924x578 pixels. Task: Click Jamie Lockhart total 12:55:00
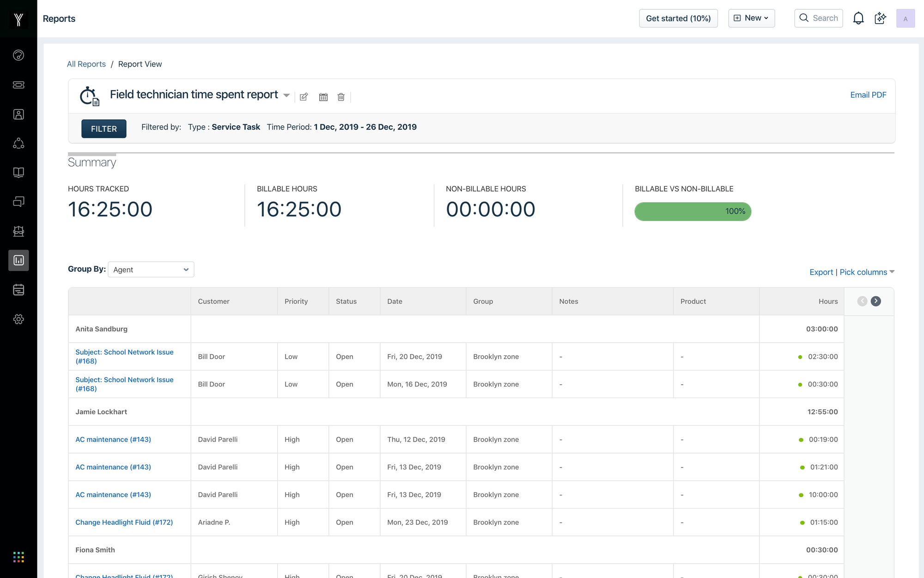point(822,412)
